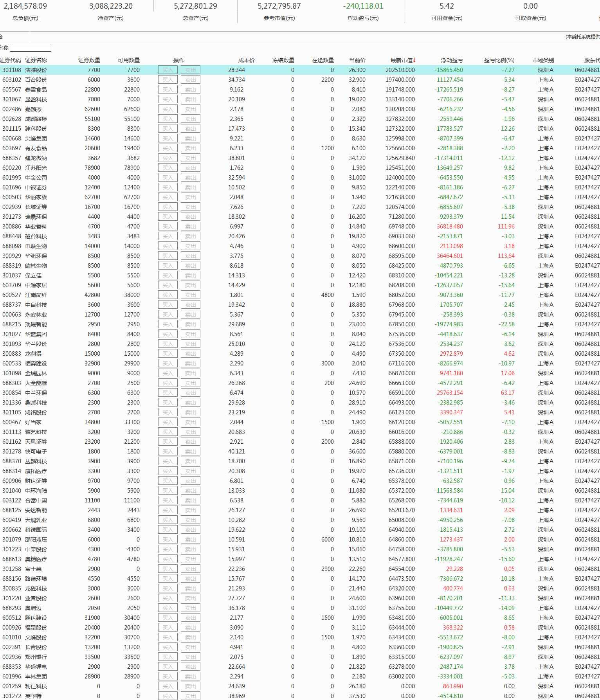The height and width of the screenshot is (700, 600).
Task: Select the 申联生物 stock name
Action: [x=36, y=246]
